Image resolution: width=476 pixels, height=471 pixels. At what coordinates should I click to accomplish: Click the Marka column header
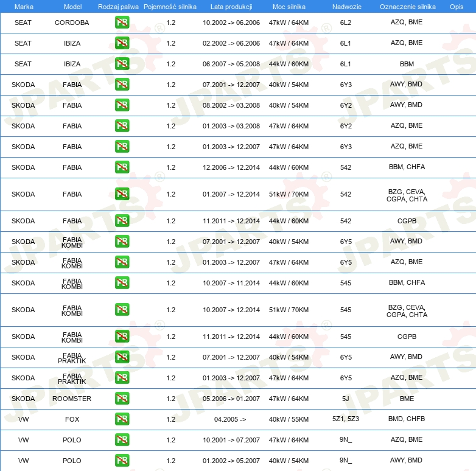(x=24, y=7)
